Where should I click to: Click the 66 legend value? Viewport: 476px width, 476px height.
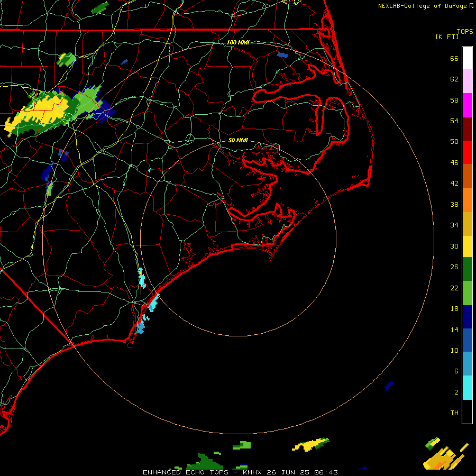454,58
